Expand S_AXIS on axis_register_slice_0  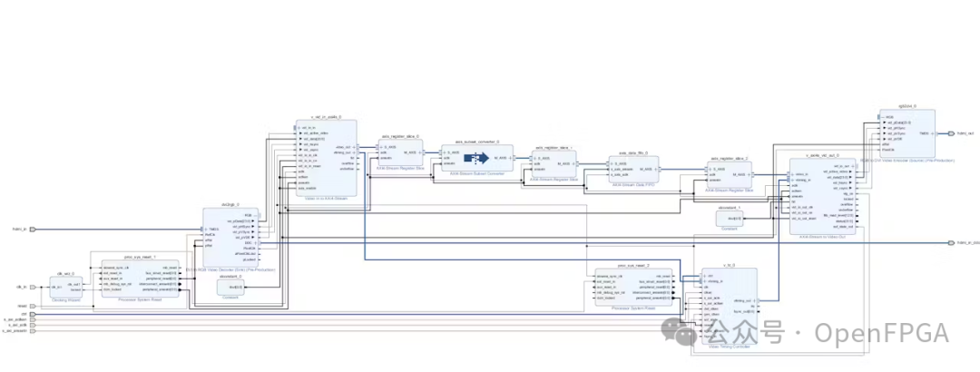point(382,147)
